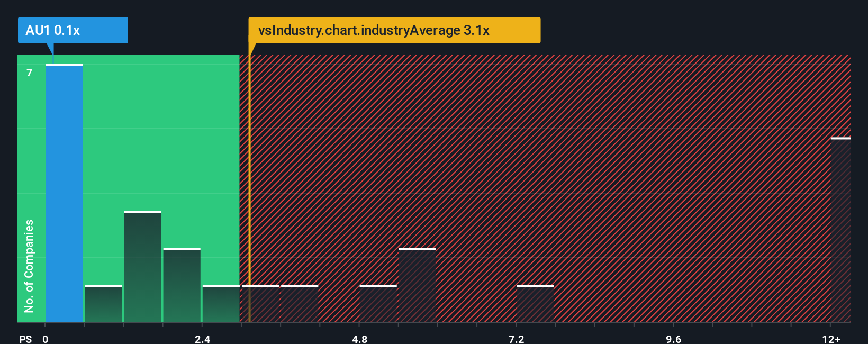This screenshot has height=344, width=868.
Task: Click the x-axis label 12+
Action: tap(831, 339)
